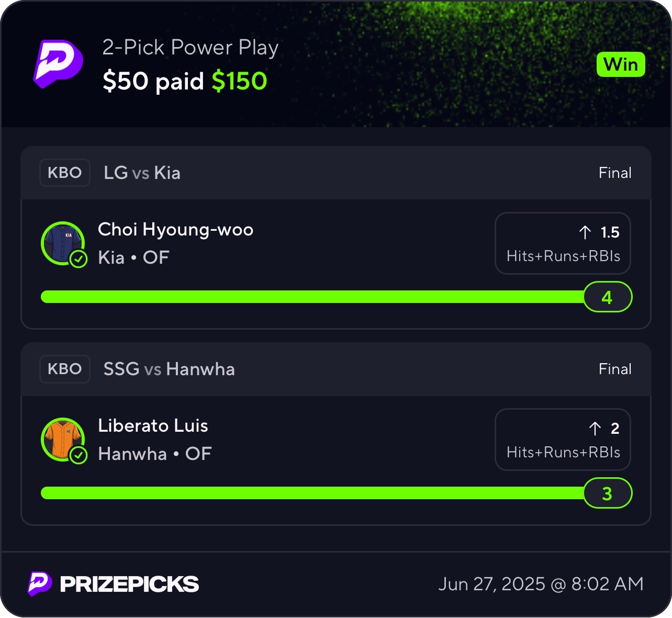Screen dimensions: 672x618
Task: Click the result bubble showing 4
Action: click(608, 297)
